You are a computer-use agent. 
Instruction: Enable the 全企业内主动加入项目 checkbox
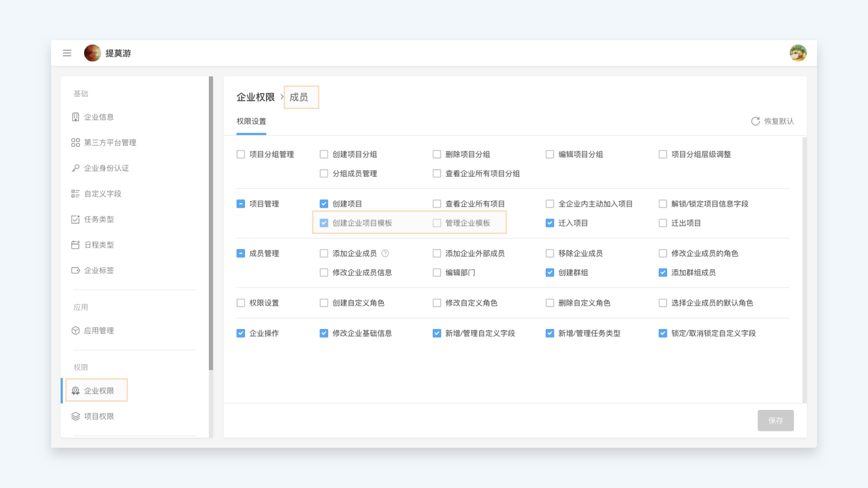[550, 204]
